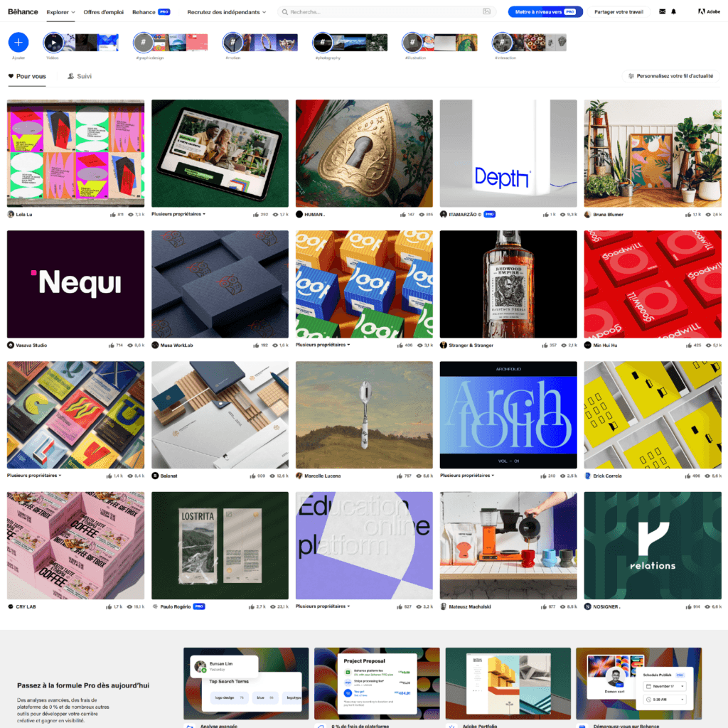Click Partager votre travail button
Viewport: 728px width, 728px height.
619,11
